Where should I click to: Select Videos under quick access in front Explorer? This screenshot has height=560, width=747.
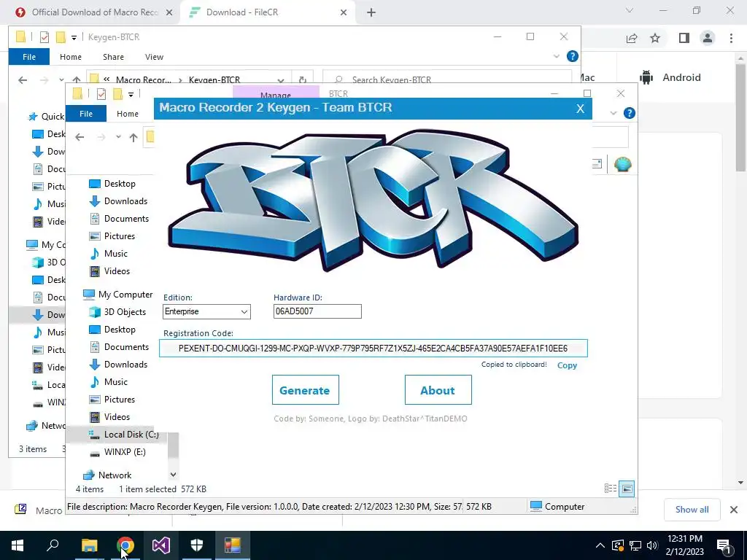coord(117,271)
